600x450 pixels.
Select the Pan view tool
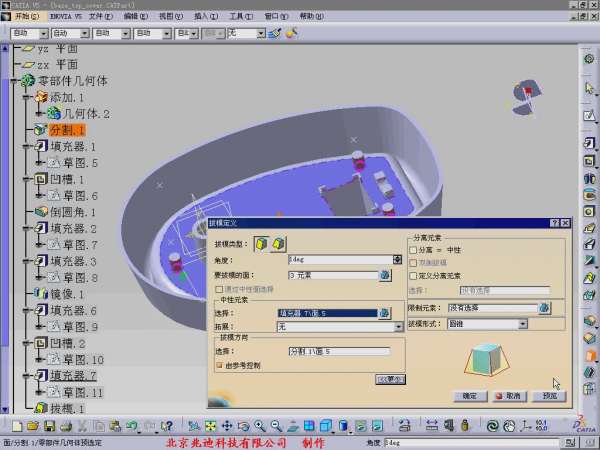coord(226,426)
